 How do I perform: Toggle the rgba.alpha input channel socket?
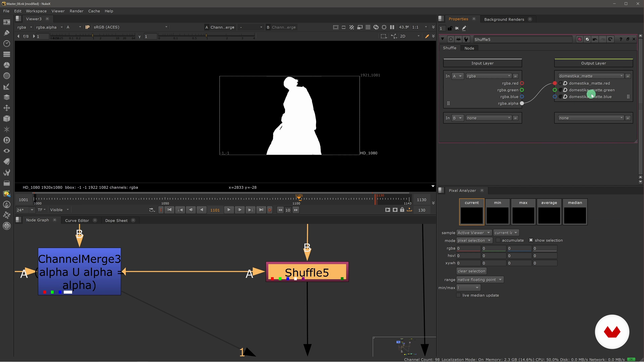pyautogui.click(x=522, y=103)
